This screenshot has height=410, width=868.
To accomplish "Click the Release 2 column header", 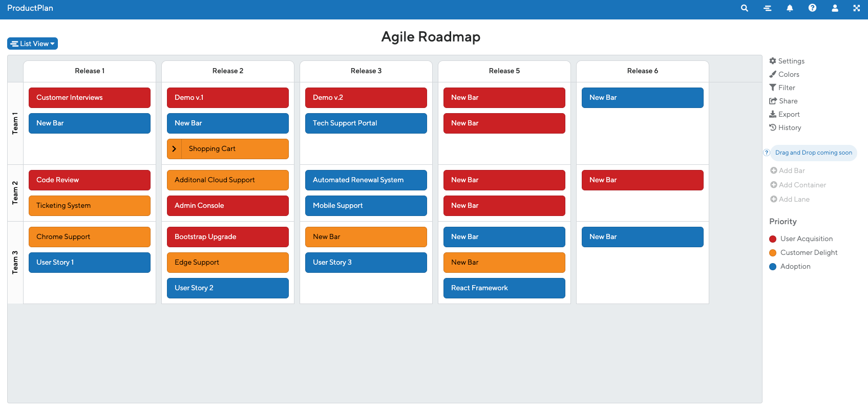I will (228, 71).
